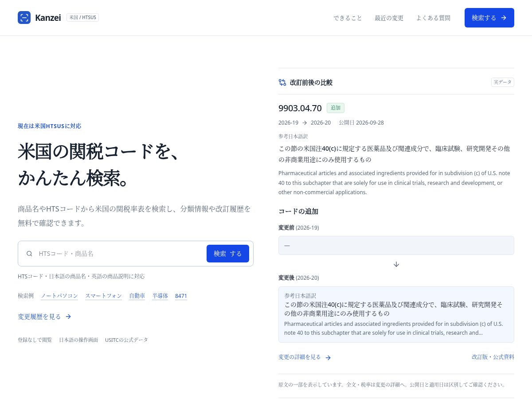Click the code 9903.04.70
Screen dimensions: 532x399
point(300,108)
